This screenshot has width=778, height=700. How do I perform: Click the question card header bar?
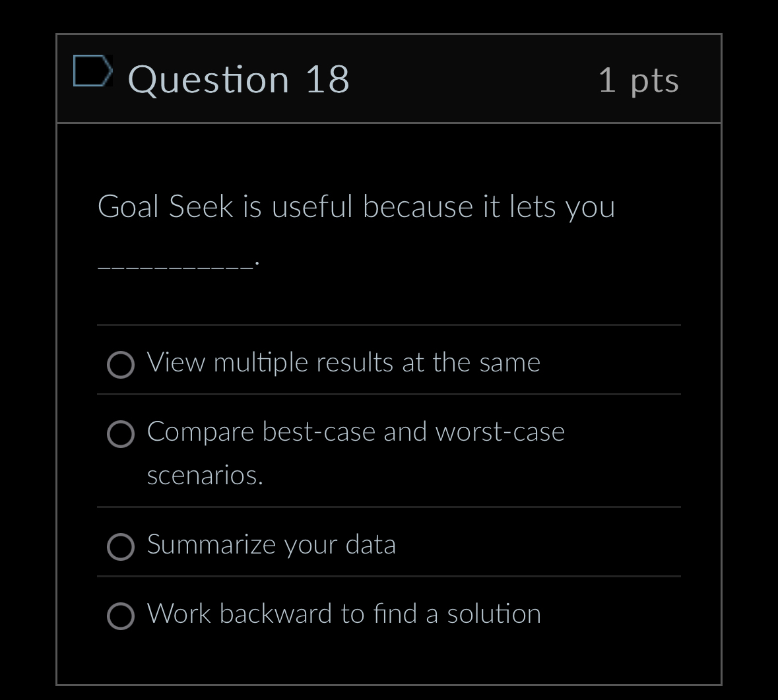tap(462, 78)
